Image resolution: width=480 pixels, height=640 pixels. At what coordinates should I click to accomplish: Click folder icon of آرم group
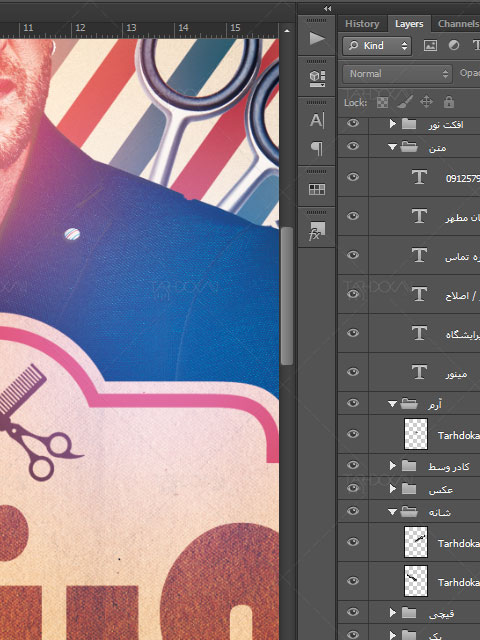pyautogui.click(x=409, y=404)
